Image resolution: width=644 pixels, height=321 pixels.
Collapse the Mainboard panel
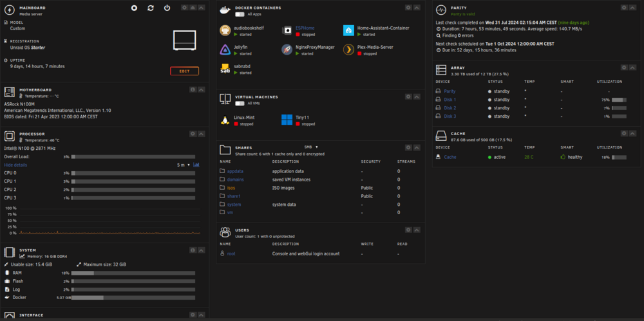(201, 8)
